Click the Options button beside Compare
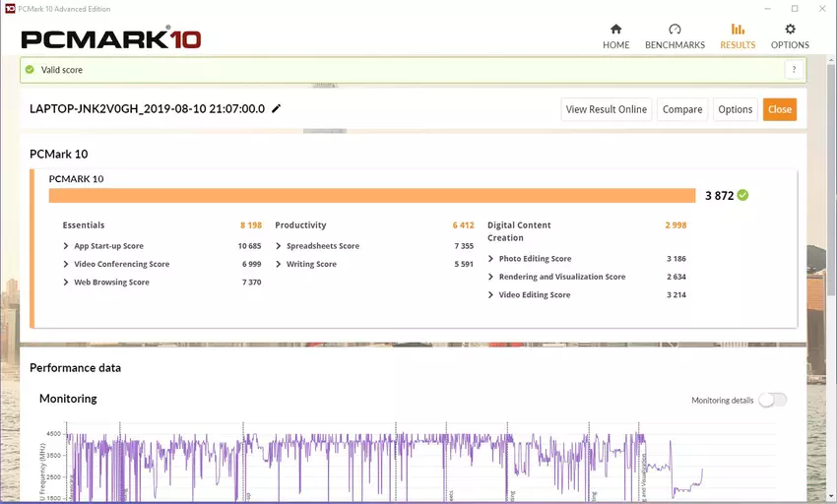The height and width of the screenshot is (504, 837). click(735, 109)
